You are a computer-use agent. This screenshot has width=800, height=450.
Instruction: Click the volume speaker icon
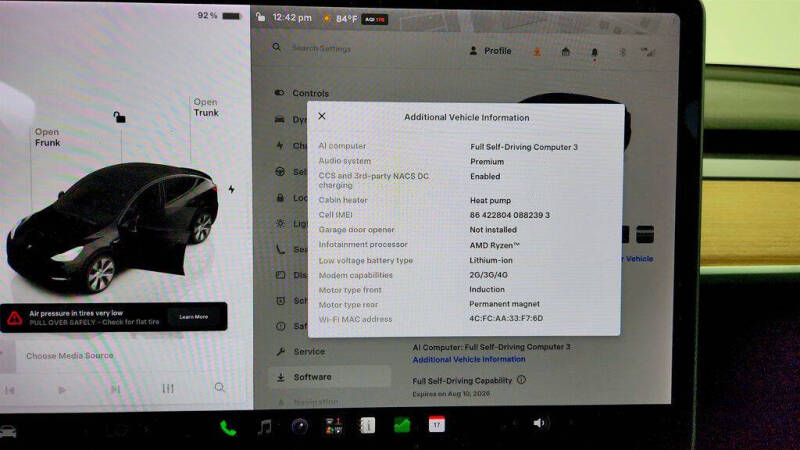pyautogui.click(x=539, y=423)
